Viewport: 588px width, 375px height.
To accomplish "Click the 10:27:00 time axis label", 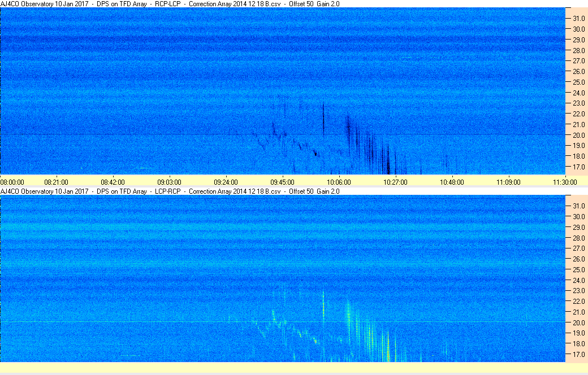I will pyautogui.click(x=395, y=182).
